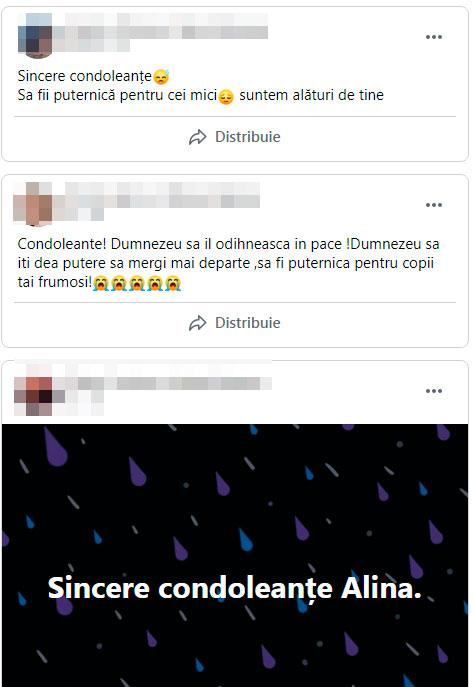Open options menu for the first post
This screenshot has width=474, height=687.
(x=433, y=37)
